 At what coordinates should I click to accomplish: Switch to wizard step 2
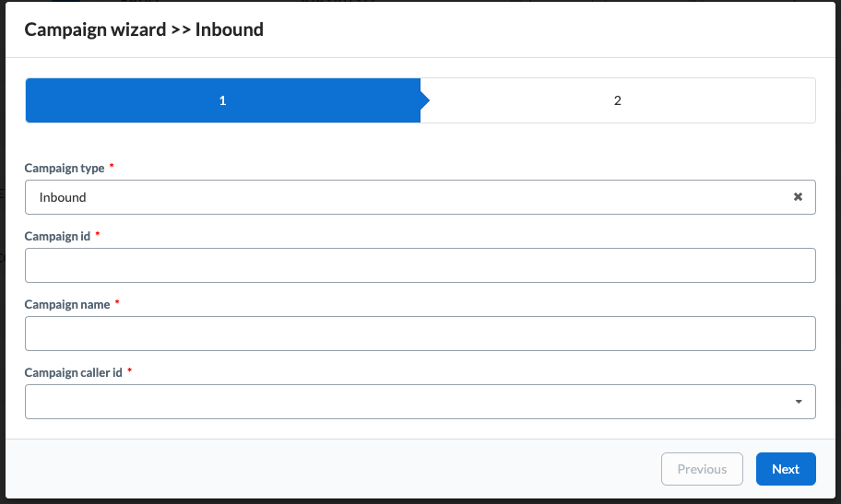pos(618,100)
